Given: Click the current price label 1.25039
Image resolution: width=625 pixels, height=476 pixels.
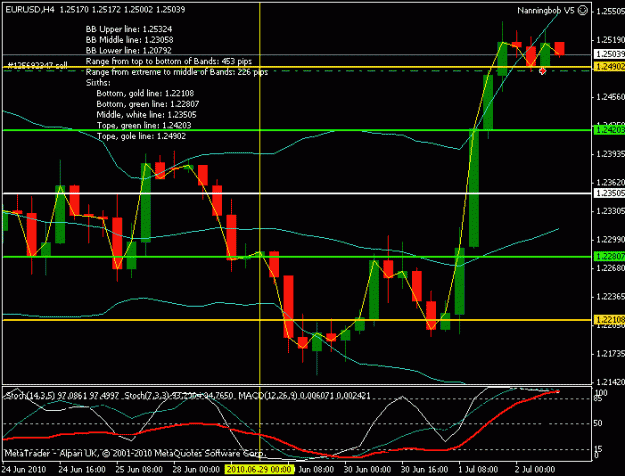Looking at the screenshot, I should (x=609, y=54).
